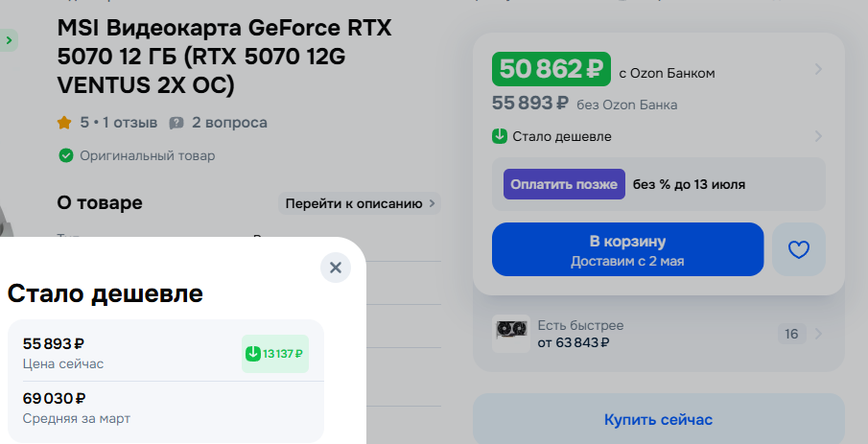The width and height of the screenshot is (868, 444).
Task: Click the 13 137 ₽ price drop badge
Action: click(275, 354)
